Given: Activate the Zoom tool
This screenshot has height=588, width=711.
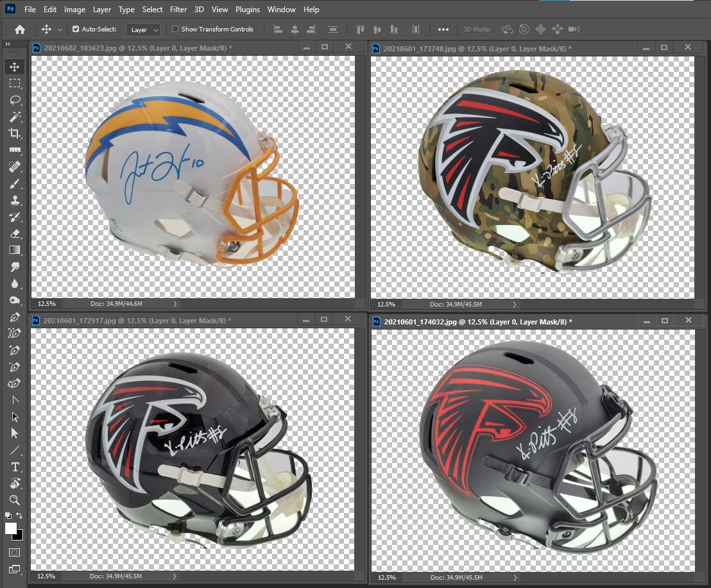Looking at the screenshot, I should 14,500.
